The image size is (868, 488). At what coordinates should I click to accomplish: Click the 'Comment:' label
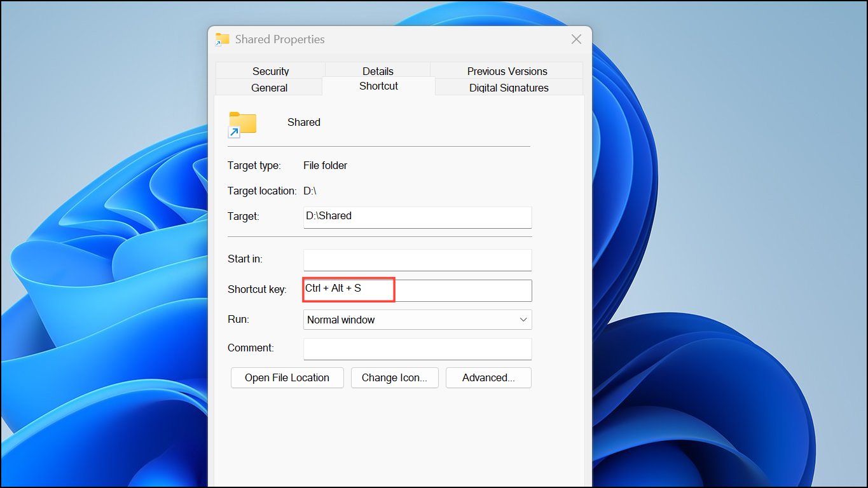click(x=251, y=348)
